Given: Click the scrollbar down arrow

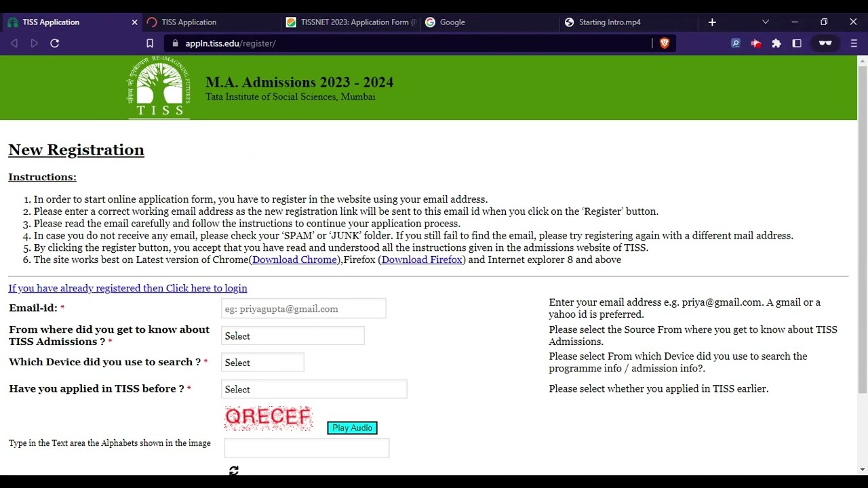Looking at the screenshot, I should tap(863, 470).
